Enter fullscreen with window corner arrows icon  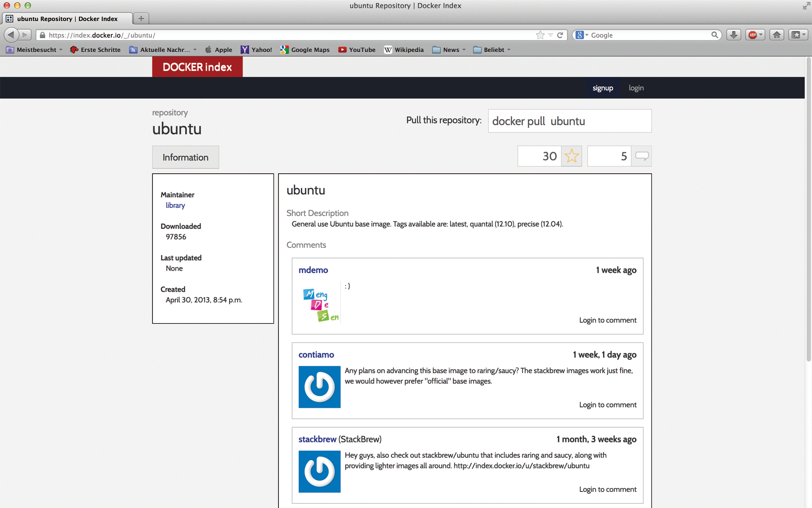[x=806, y=5]
